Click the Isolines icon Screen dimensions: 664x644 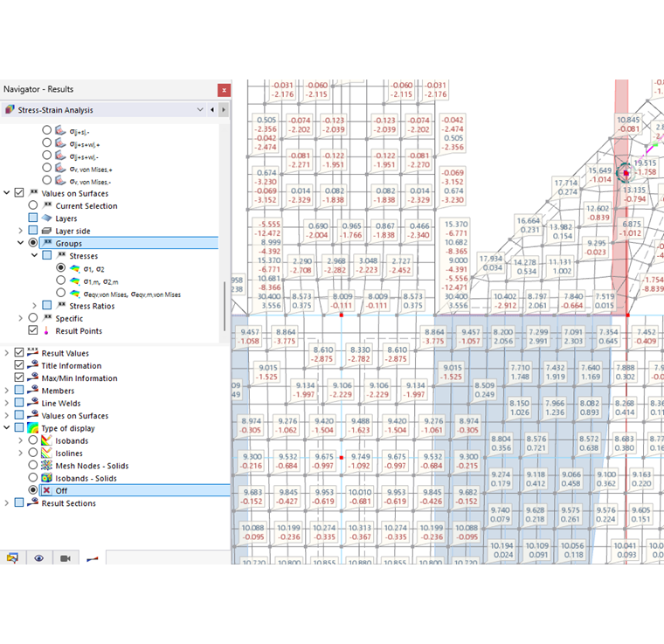pos(46,453)
